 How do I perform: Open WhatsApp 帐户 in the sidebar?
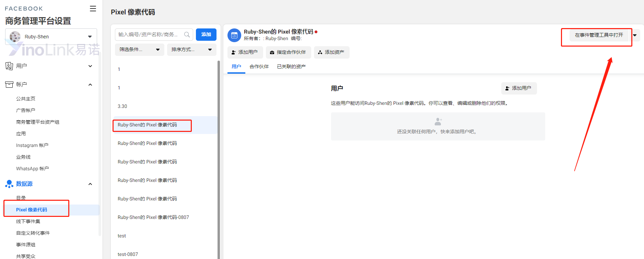[x=33, y=169]
